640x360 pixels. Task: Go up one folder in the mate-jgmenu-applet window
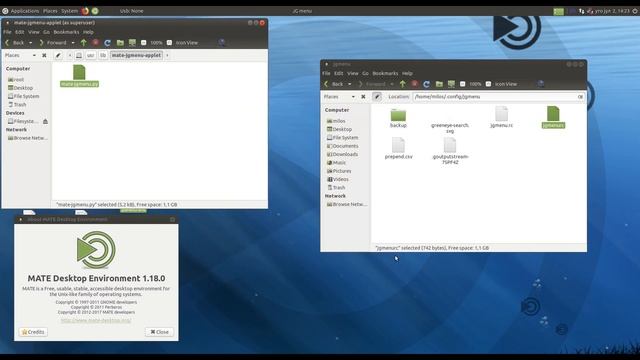(x=84, y=42)
